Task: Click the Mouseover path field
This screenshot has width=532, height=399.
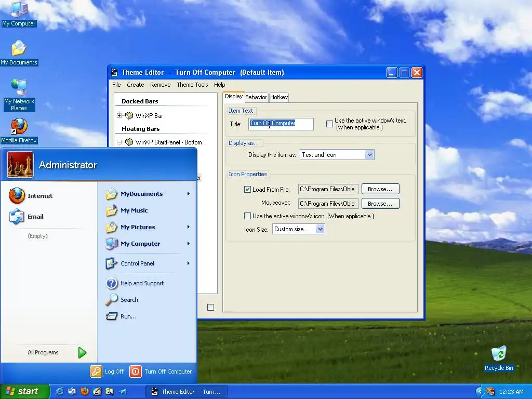Action: tap(328, 204)
